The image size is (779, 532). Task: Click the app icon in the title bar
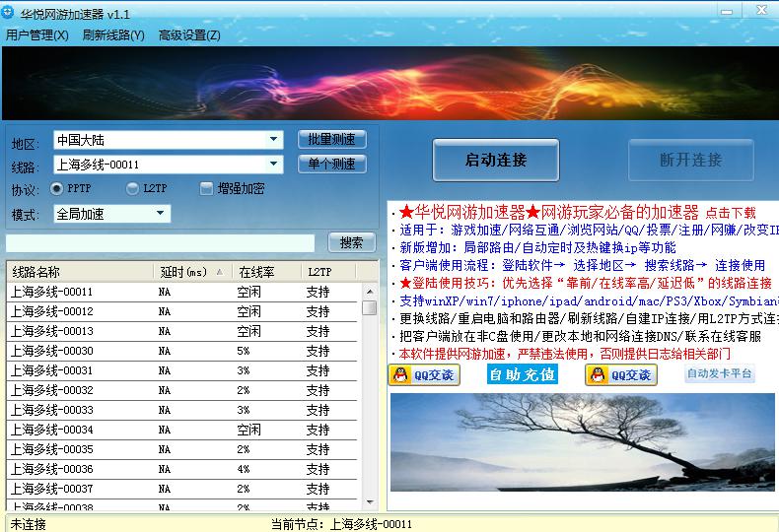[8, 14]
